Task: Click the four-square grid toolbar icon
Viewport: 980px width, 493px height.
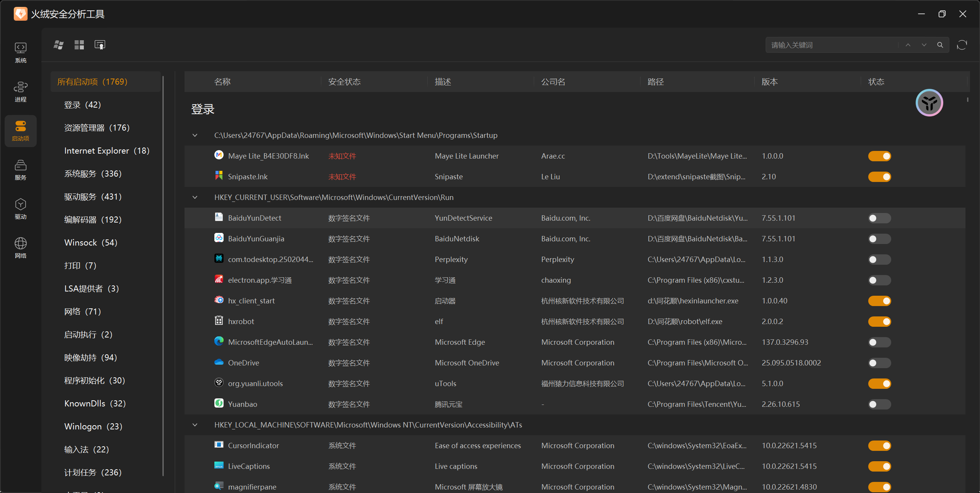Action: click(x=79, y=45)
